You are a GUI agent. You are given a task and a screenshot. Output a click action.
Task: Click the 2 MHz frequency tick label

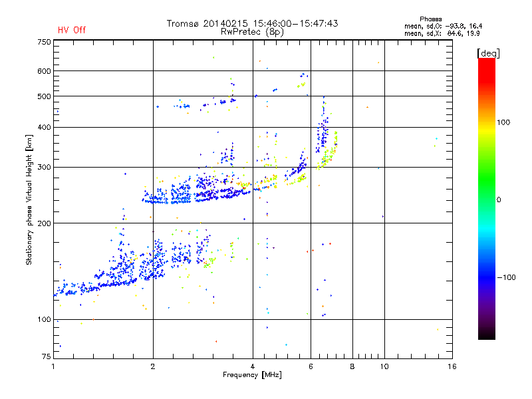pos(153,366)
